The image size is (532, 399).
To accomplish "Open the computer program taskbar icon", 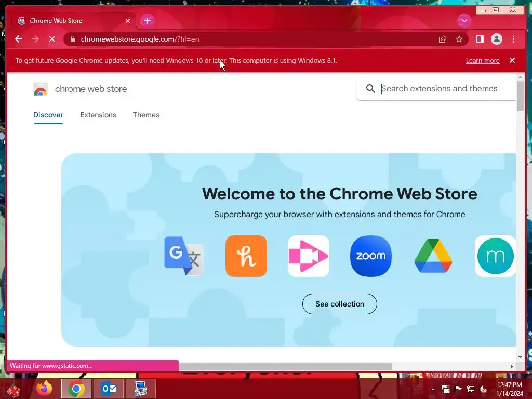I will (x=140, y=389).
